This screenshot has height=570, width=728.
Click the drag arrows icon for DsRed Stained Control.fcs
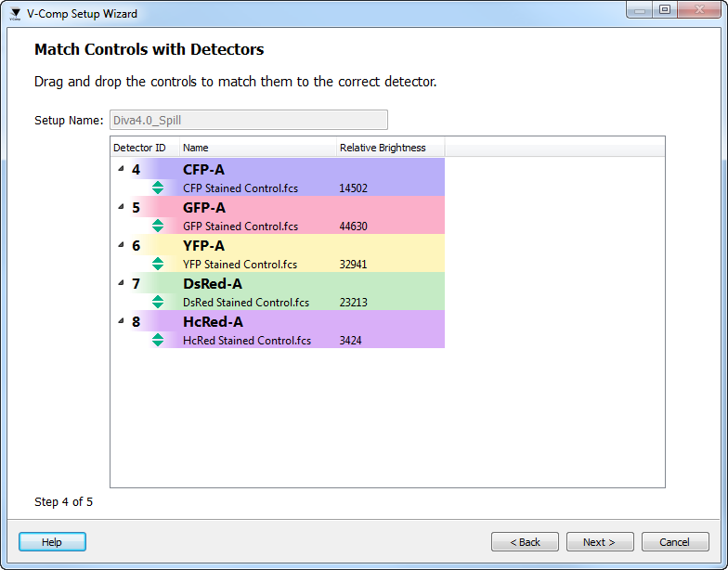coord(158,302)
